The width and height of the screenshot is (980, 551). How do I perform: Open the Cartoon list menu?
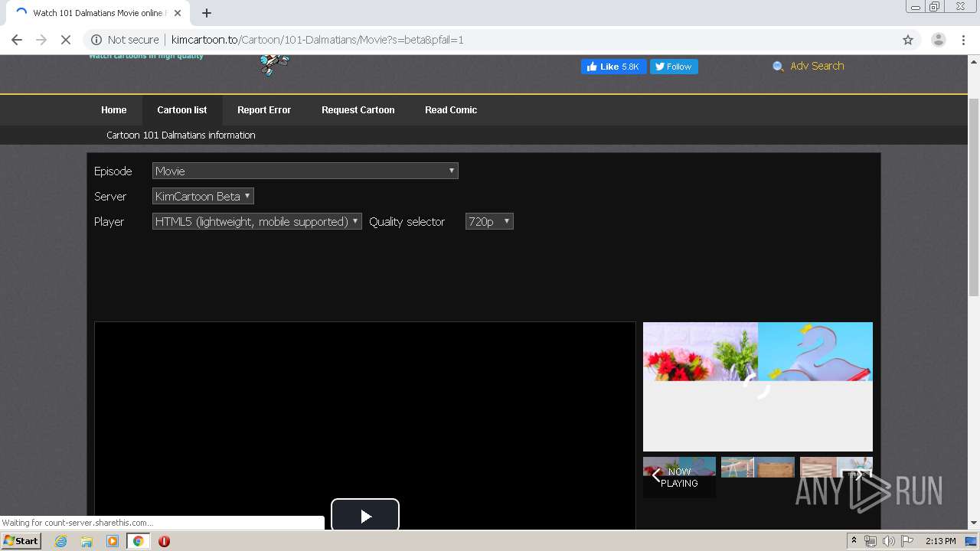(182, 110)
